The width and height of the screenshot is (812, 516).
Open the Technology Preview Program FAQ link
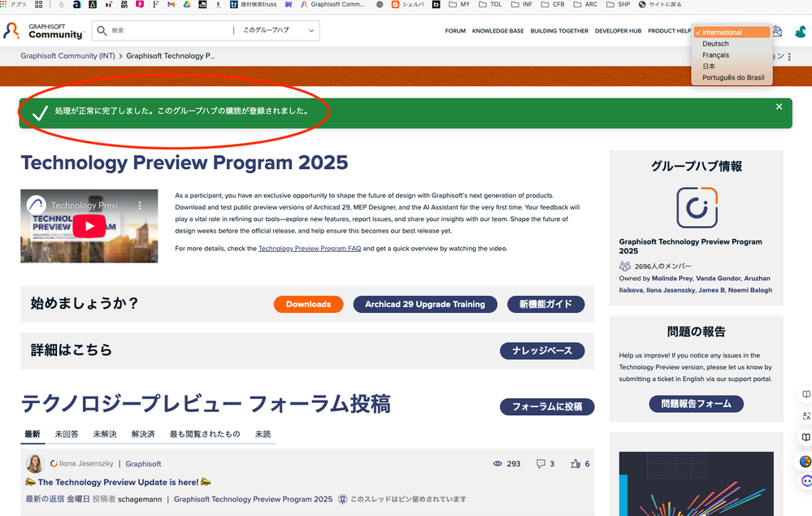tap(310, 249)
